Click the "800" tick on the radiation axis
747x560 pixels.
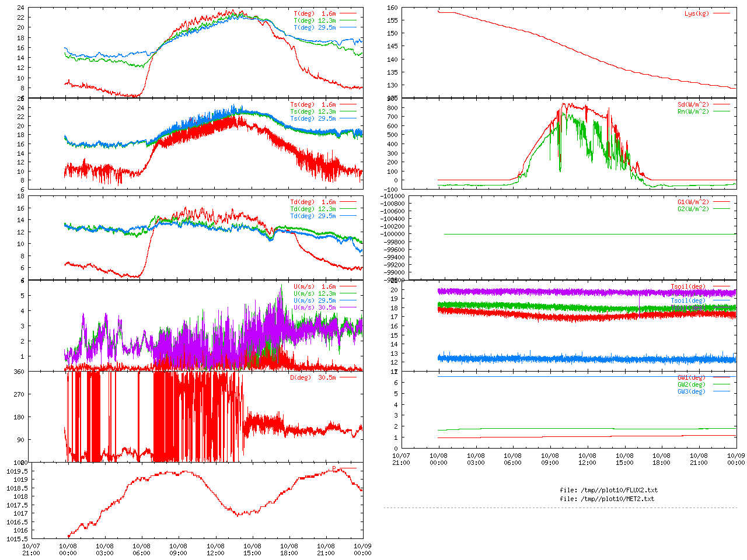[x=392, y=108]
